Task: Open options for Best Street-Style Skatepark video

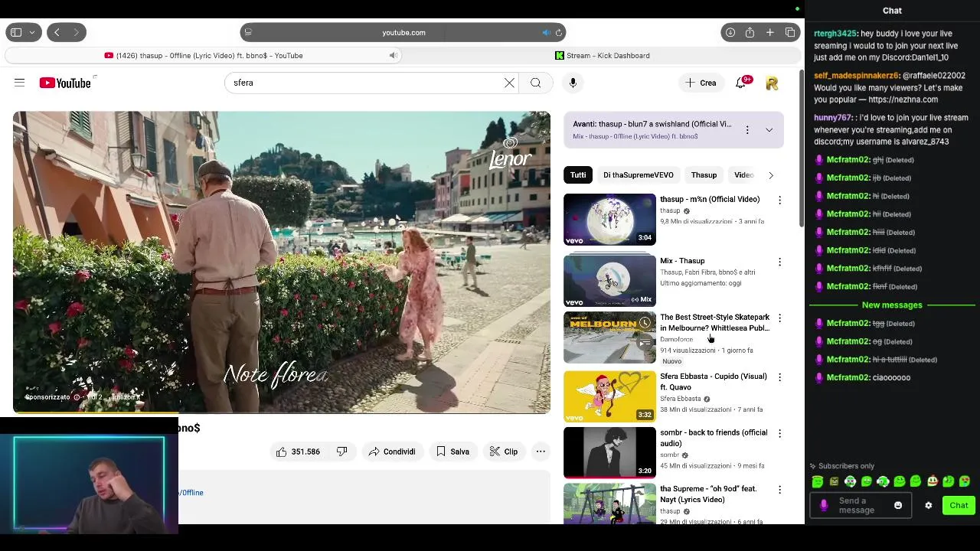Action: point(779,318)
